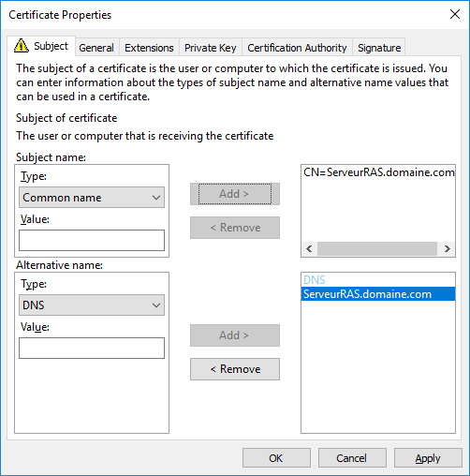Click the left scroll arrow in subject list
470x476 pixels.
click(309, 248)
